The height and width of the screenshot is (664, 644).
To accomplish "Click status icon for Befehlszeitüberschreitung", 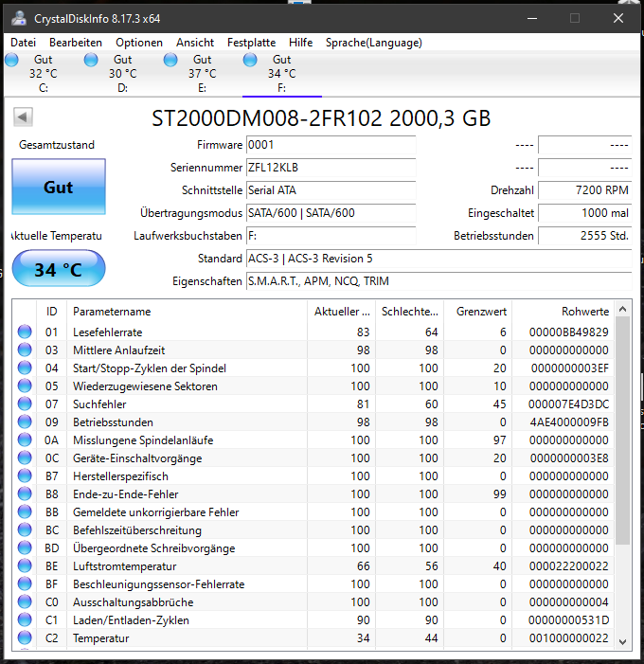I will (25, 529).
